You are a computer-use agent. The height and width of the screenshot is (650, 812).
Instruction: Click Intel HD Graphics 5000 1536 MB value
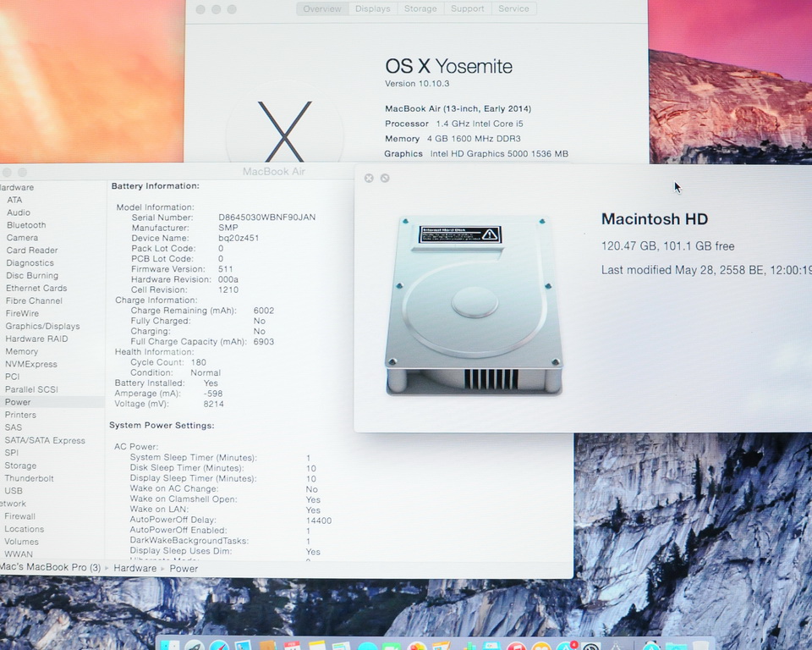click(499, 154)
